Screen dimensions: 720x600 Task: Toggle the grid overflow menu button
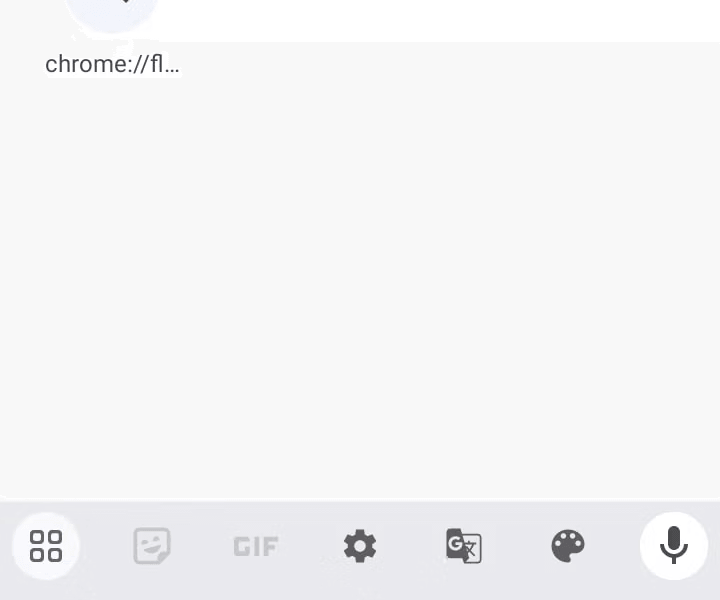(x=46, y=546)
